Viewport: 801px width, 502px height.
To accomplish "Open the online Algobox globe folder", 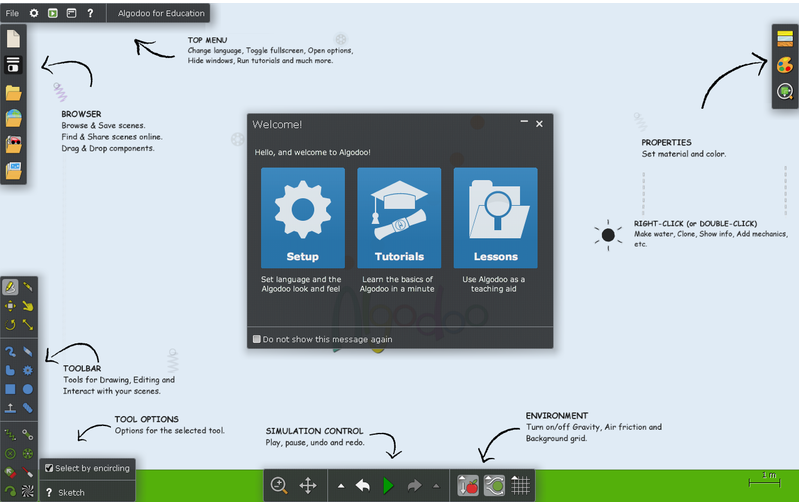I will coord(13,118).
